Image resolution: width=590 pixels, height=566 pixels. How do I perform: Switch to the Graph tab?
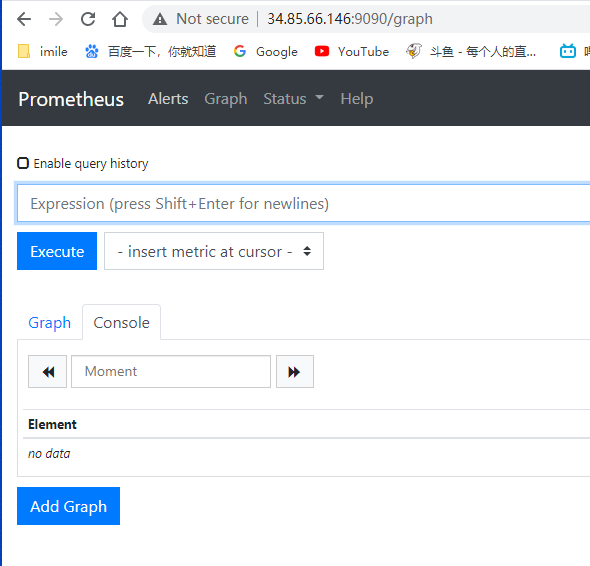click(x=50, y=323)
